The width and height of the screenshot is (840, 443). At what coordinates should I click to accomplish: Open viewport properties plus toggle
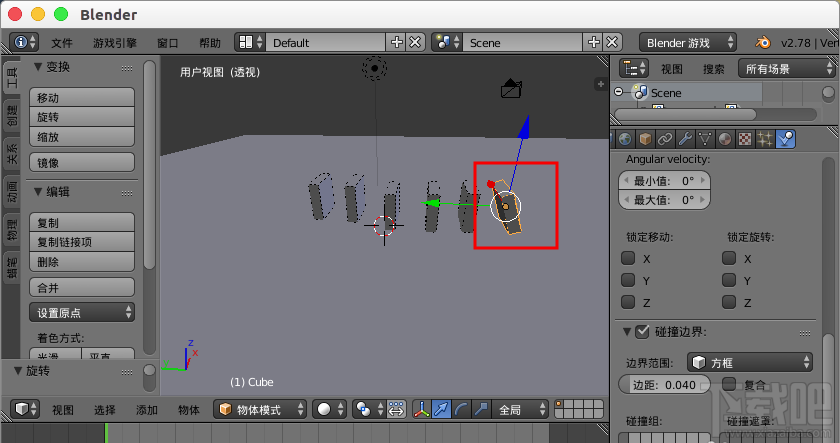tap(601, 84)
